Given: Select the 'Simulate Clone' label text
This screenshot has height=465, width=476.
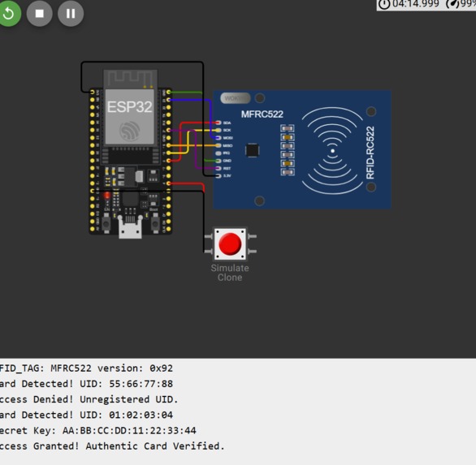Looking at the screenshot, I should pos(230,273).
